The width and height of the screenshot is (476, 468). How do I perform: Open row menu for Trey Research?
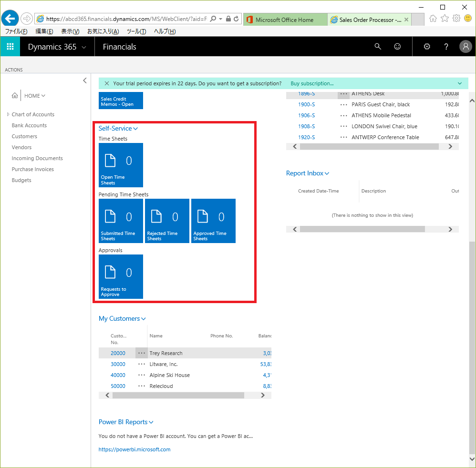142,353
